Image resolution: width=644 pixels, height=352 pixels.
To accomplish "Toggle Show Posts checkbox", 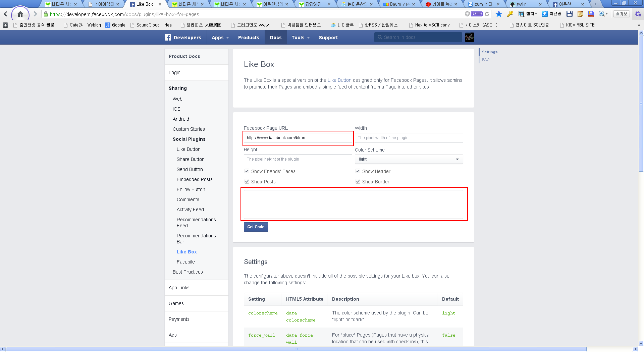I will [x=247, y=182].
